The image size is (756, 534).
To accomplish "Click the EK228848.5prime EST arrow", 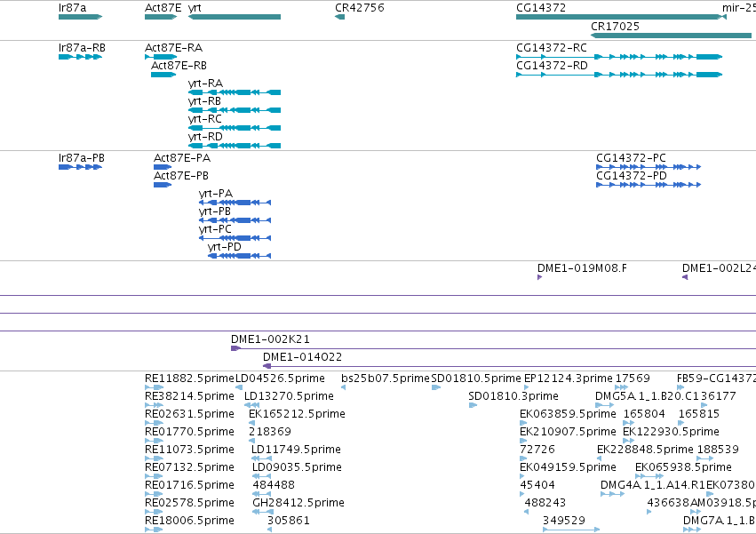I will click(x=600, y=458).
